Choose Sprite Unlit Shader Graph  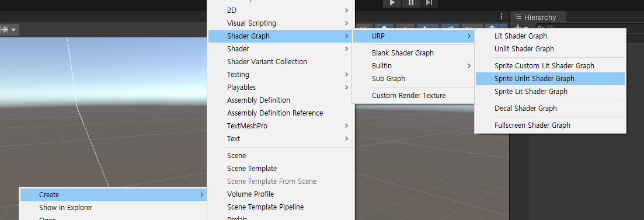(551, 78)
